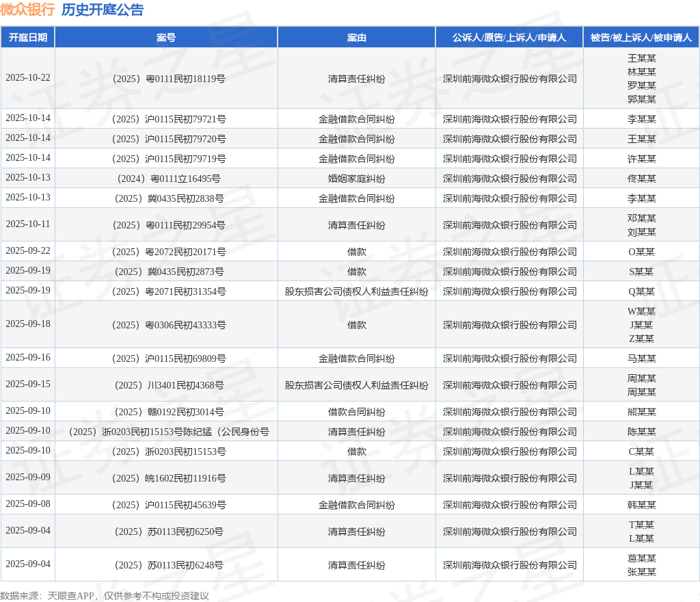Select date cell 2025-09-18

point(27,324)
